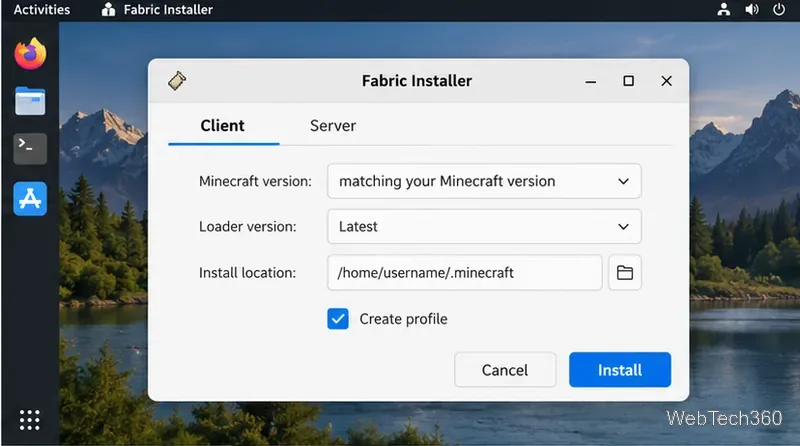
Task: Click the Fabric Installer title text
Action: (x=417, y=81)
